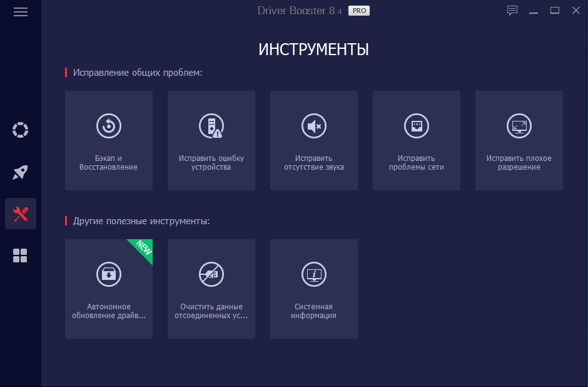The height and width of the screenshot is (387, 588).
Task: Minimize the Driver Booster window
Action: (534, 11)
